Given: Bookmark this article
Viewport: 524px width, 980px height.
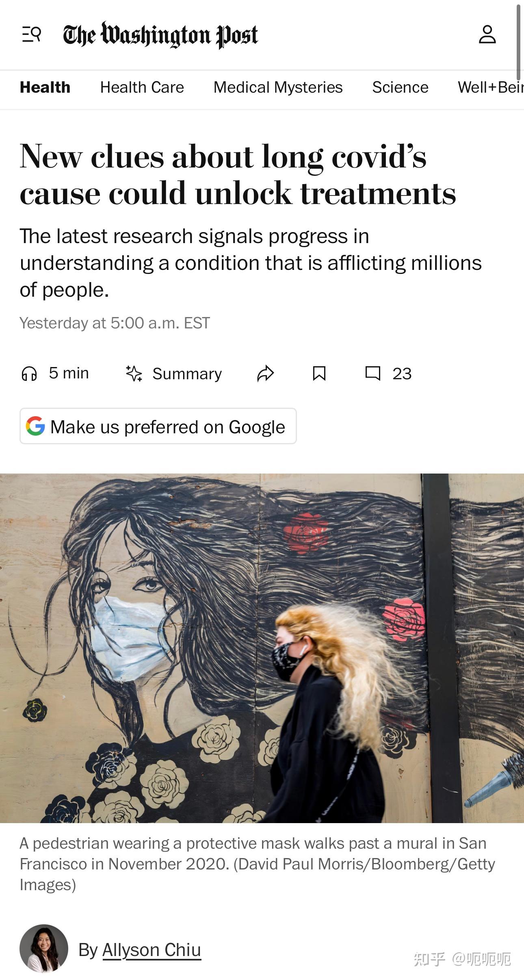Looking at the screenshot, I should (x=319, y=374).
